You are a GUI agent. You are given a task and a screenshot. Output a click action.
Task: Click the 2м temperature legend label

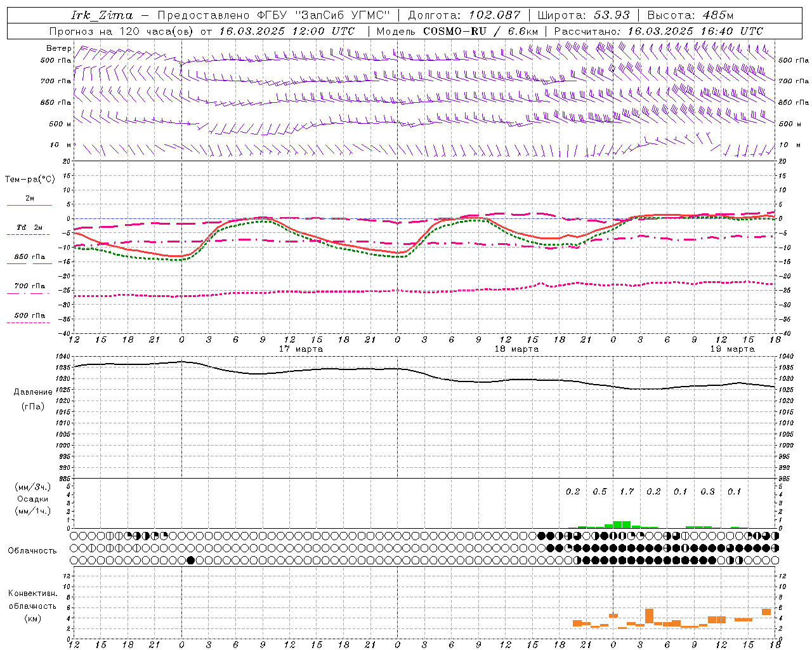tap(30, 199)
